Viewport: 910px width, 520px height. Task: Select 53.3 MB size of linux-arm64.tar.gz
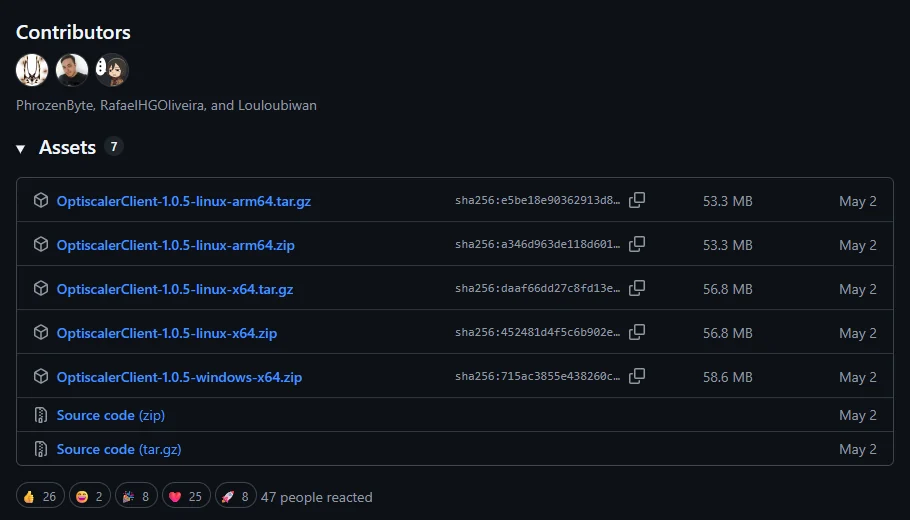pos(728,201)
